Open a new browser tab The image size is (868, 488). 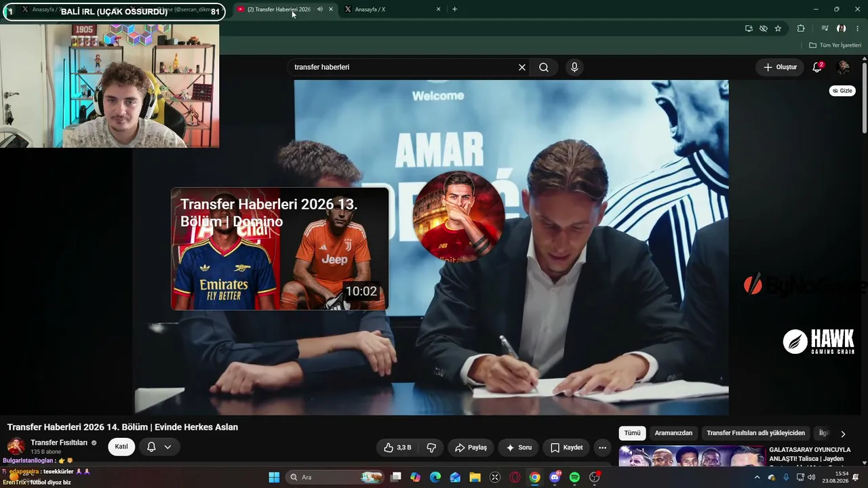(454, 9)
